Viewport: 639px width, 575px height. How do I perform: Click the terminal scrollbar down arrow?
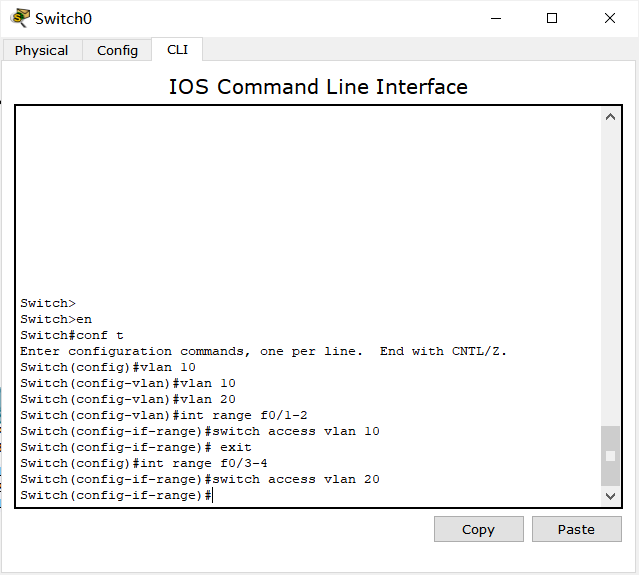pos(611,496)
